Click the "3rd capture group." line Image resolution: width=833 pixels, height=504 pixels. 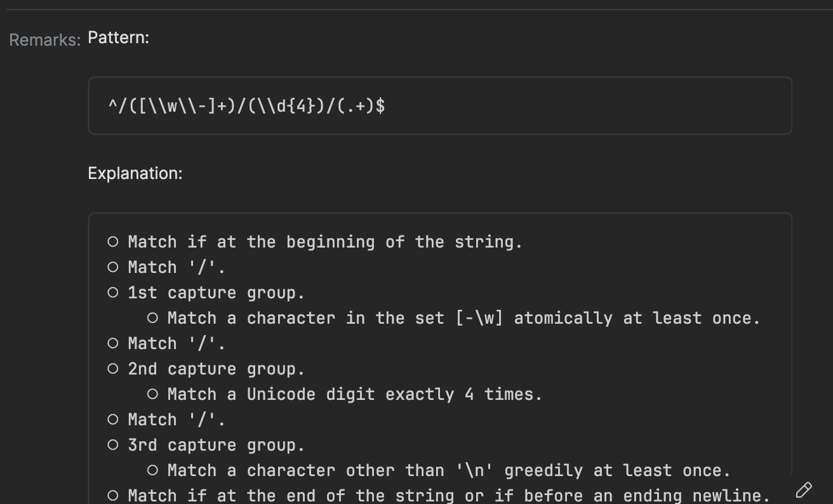(x=216, y=445)
